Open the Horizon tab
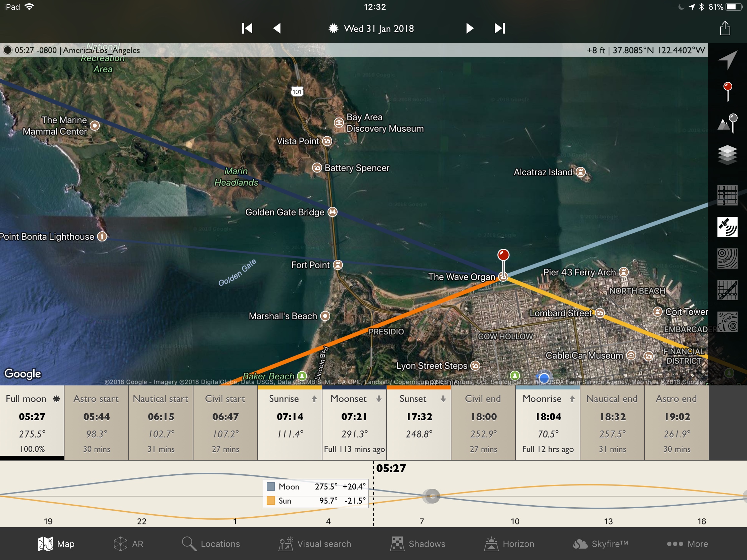Image resolution: width=747 pixels, height=560 pixels. (509, 544)
